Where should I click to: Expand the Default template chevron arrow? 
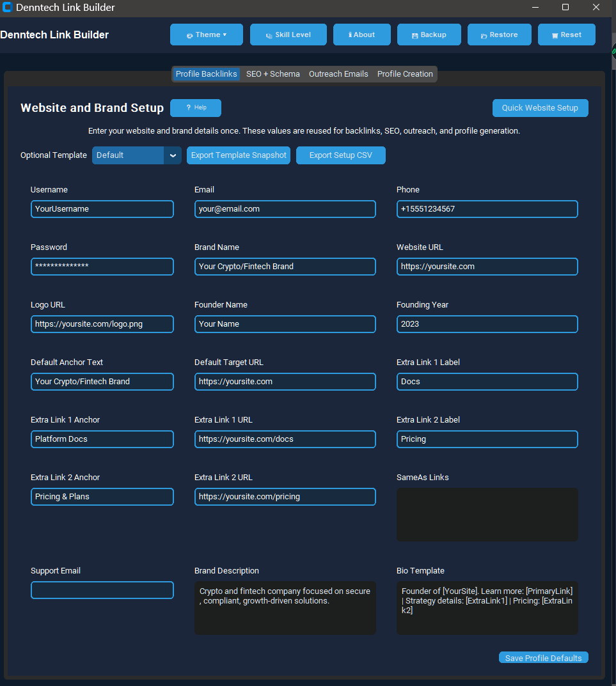tap(173, 155)
